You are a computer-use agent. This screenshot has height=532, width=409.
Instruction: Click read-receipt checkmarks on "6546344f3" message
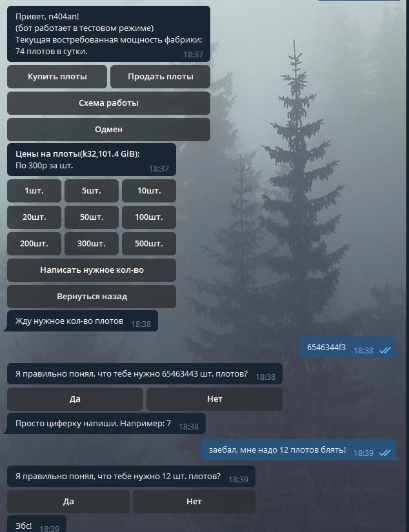385,351
